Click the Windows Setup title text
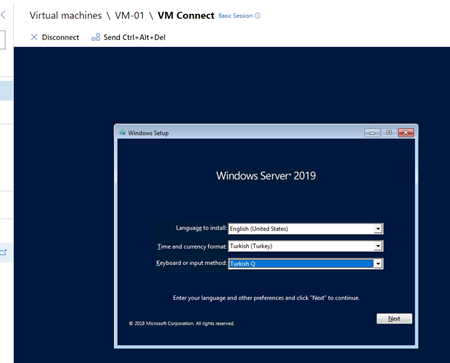Image resolution: width=450 pixels, height=363 pixels. coord(148,133)
